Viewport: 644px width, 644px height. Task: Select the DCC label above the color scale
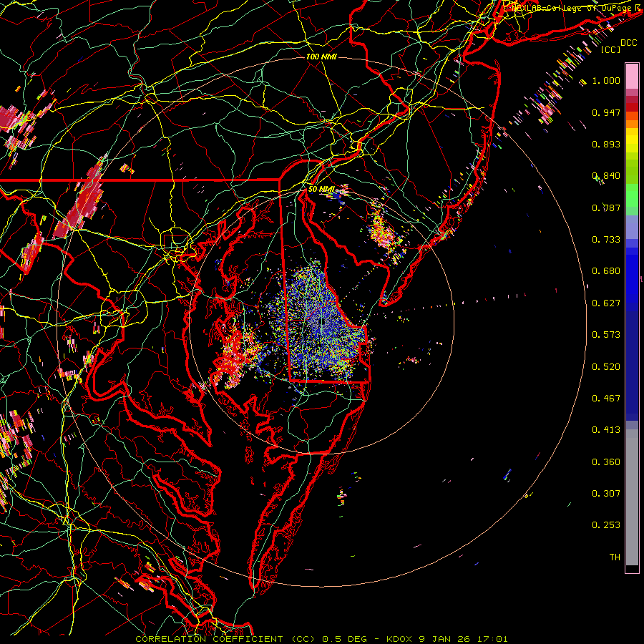tap(628, 43)
